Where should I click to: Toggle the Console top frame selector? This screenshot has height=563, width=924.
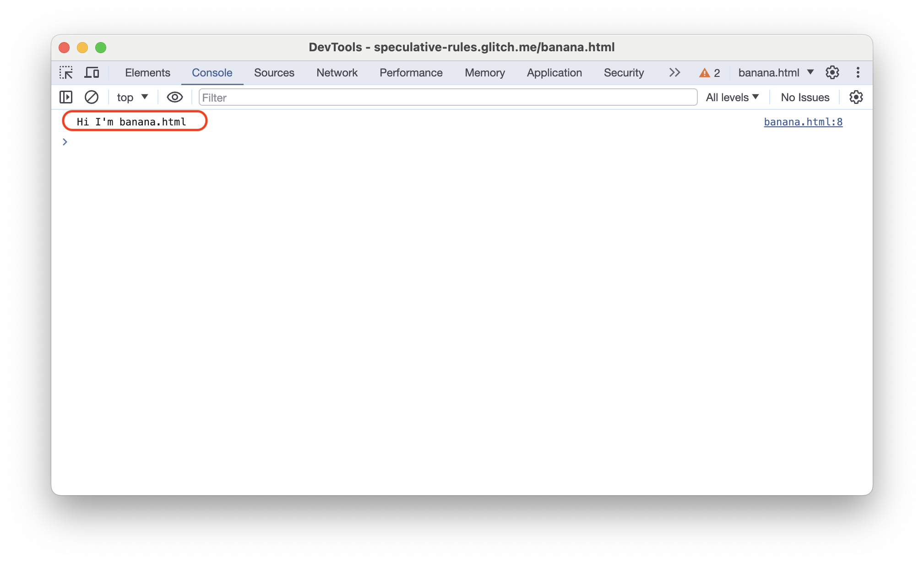[130, 97]
